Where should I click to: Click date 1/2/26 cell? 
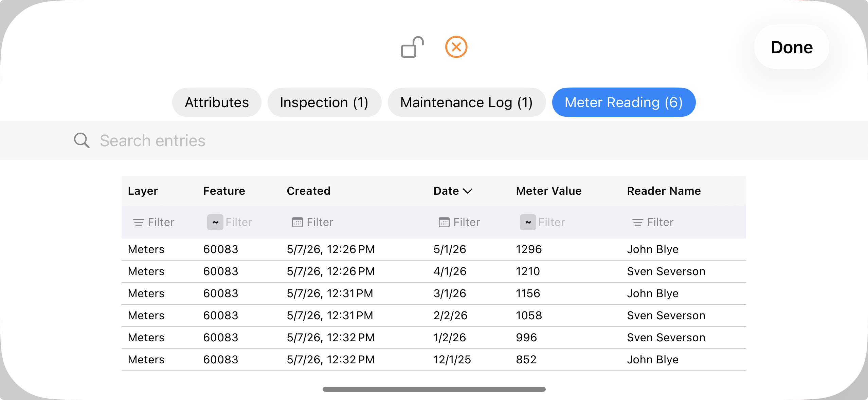[450, 338]
